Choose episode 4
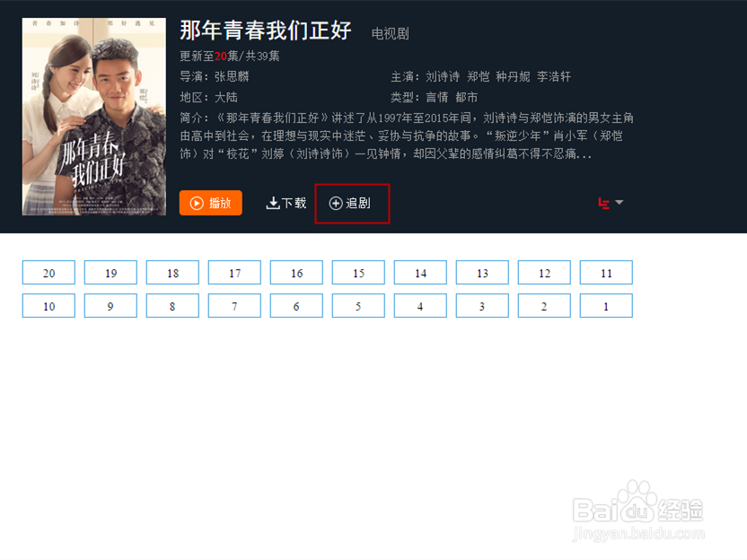747x560 pixels. [x=420, y=306]
